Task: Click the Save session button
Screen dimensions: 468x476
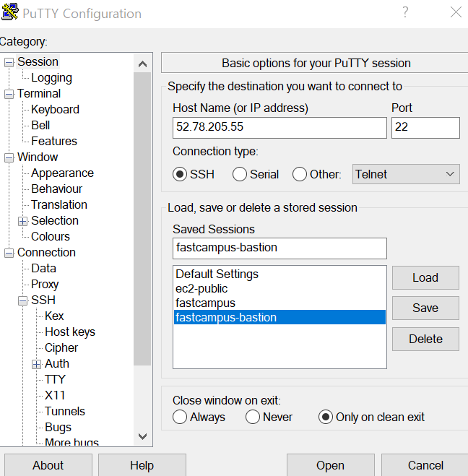Action: [x=425, y=308]
